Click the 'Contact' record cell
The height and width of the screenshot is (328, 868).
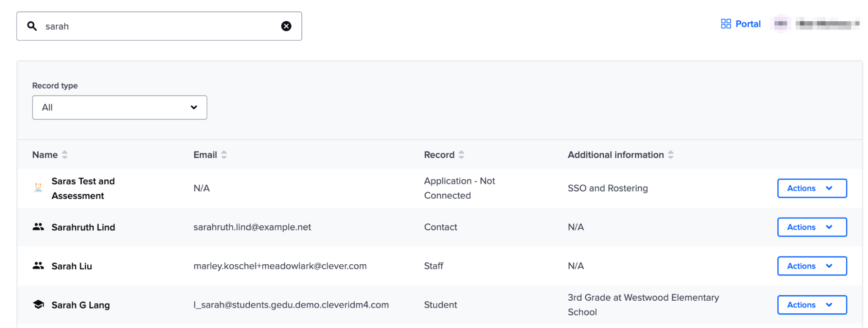click(x=440, y=227)
